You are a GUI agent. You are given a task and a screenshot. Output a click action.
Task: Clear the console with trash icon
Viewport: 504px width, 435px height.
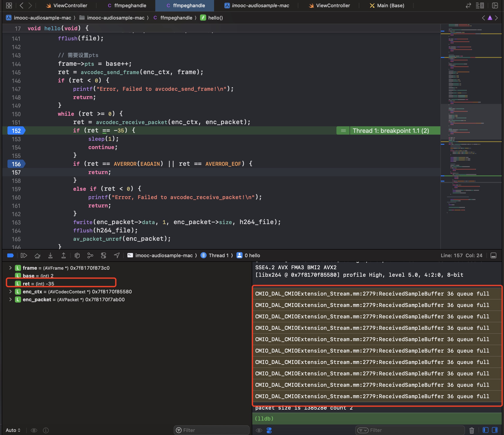[x=472, y=430]
